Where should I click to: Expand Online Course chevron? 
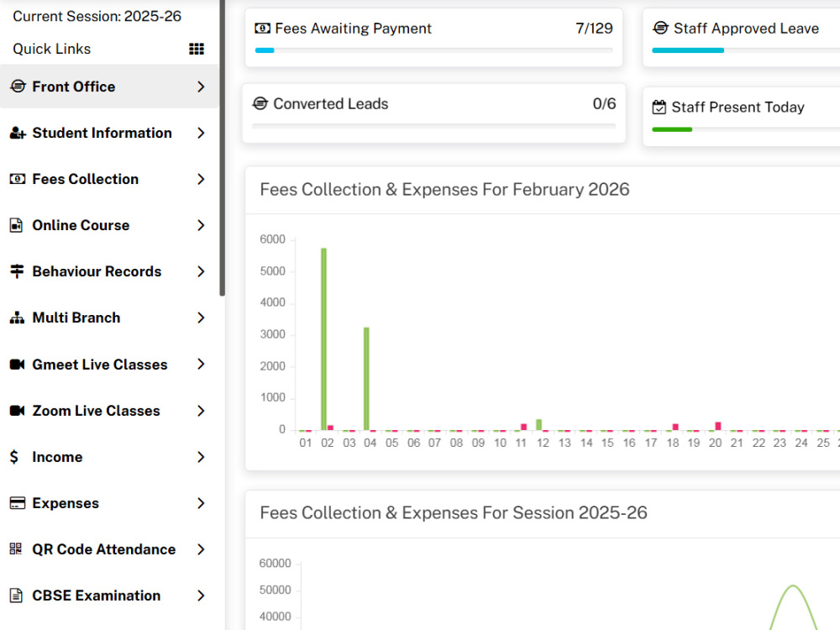201,225
